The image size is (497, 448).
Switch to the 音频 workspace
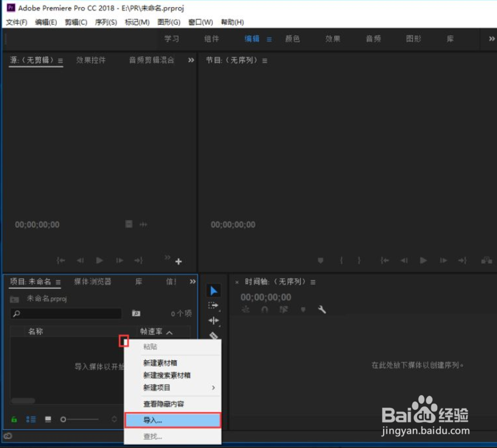[373, 38]
